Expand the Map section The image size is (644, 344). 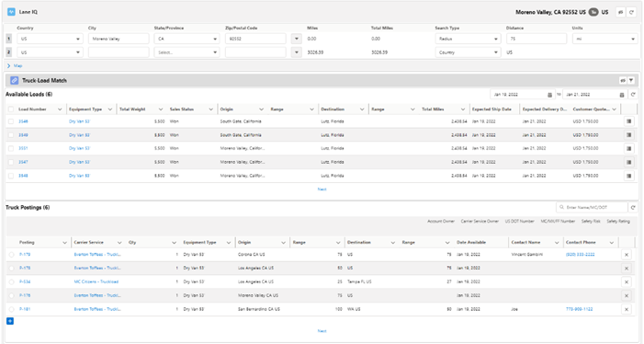[15, 65]
